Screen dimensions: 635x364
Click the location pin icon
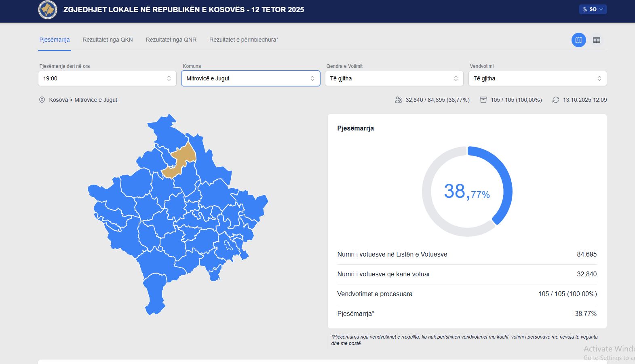tap(42, 100)
